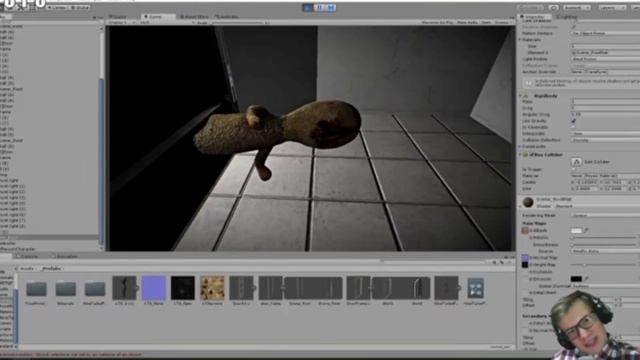This screenshot has height=360, width=640.
Task: Toggle the Box Collider enabled checkbox
Action: pyautogui.click(x=532, y=155)
